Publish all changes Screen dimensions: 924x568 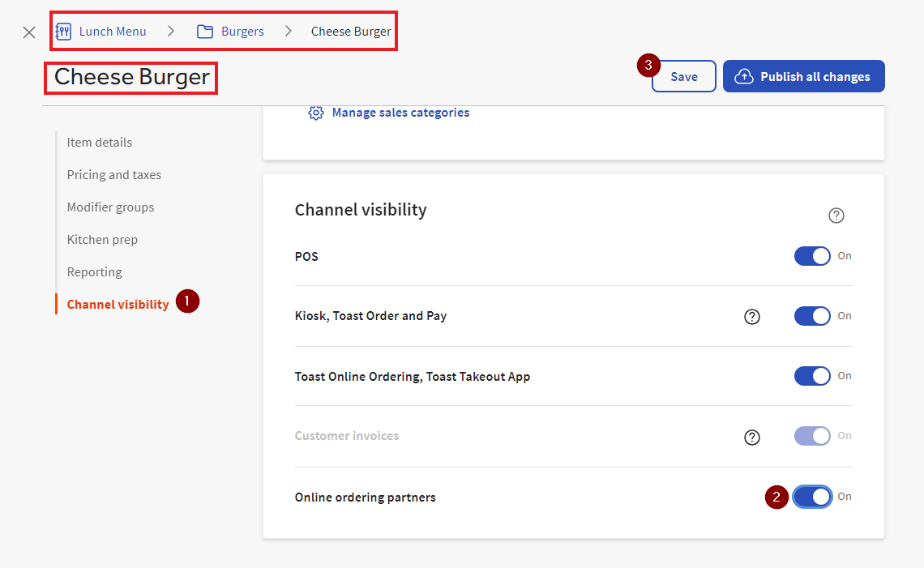click(804, 77)
